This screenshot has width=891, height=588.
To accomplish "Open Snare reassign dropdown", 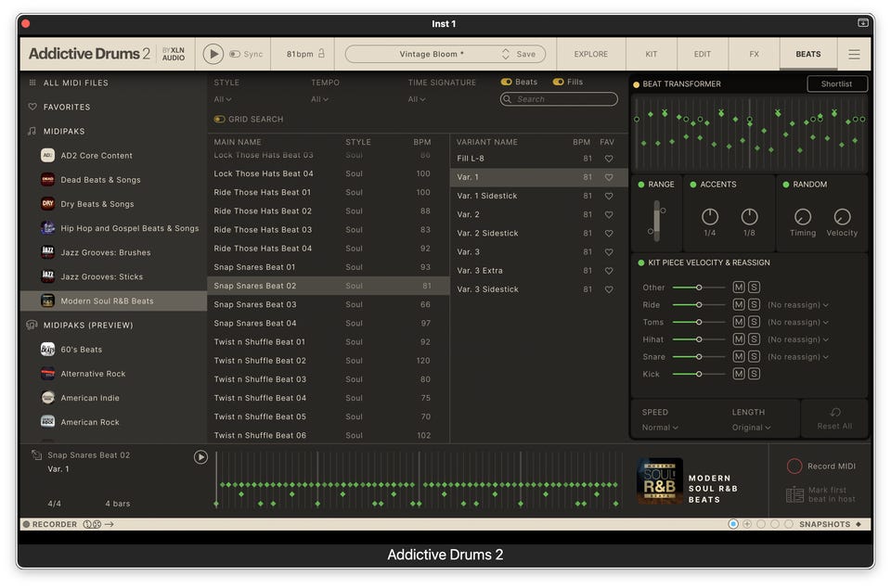I will click(798, 357).
